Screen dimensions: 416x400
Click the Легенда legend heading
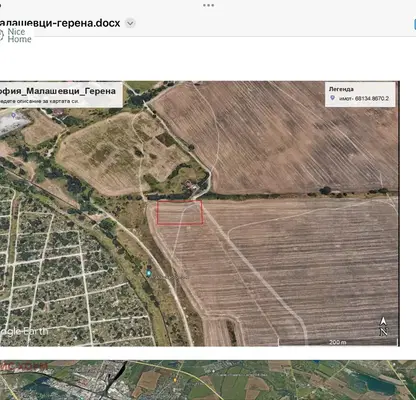coord(341,89)
